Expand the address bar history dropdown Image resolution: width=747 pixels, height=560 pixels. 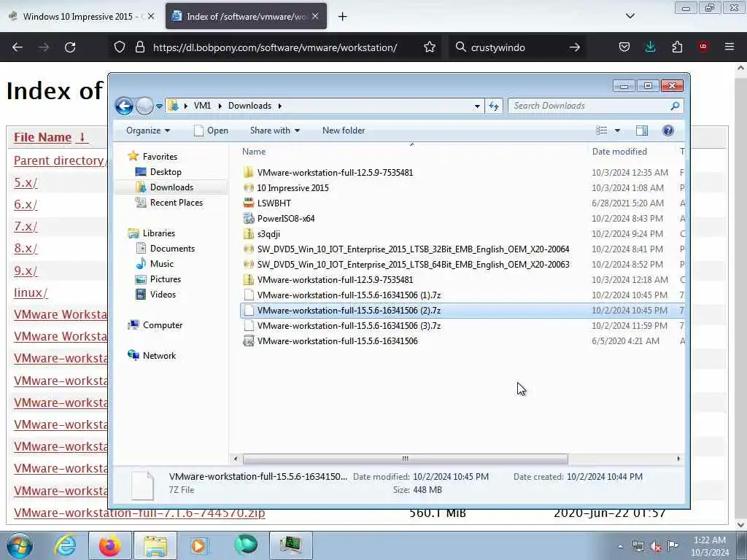(x=477, y=106)
